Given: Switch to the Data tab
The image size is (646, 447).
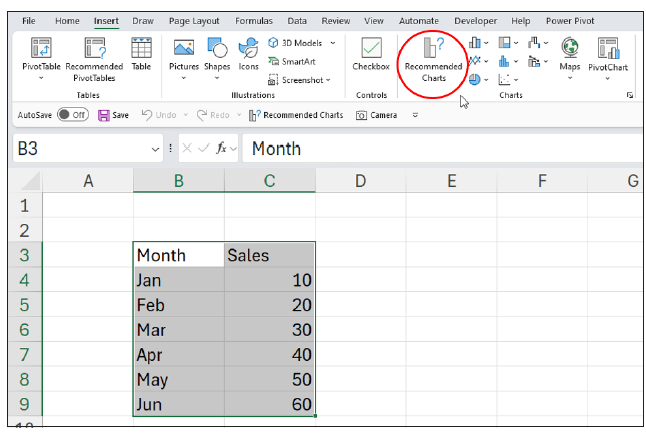Looking at the screenshot, I should 297,21.
